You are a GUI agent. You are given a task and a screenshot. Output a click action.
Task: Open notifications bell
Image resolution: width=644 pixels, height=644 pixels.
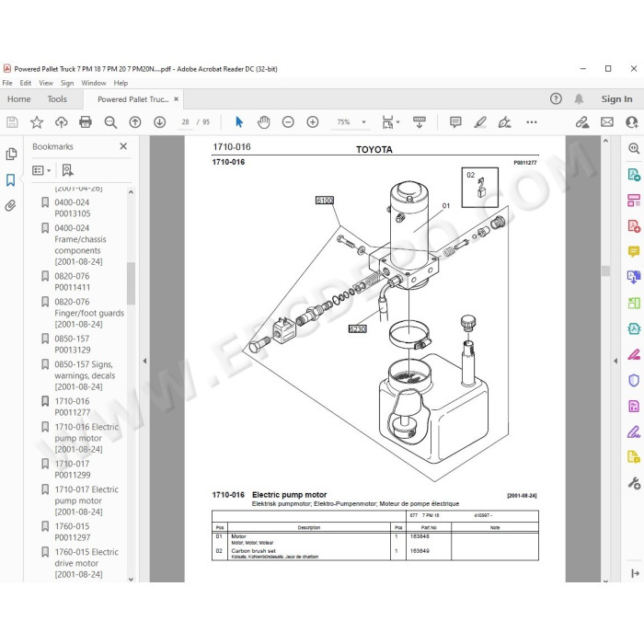579,99
